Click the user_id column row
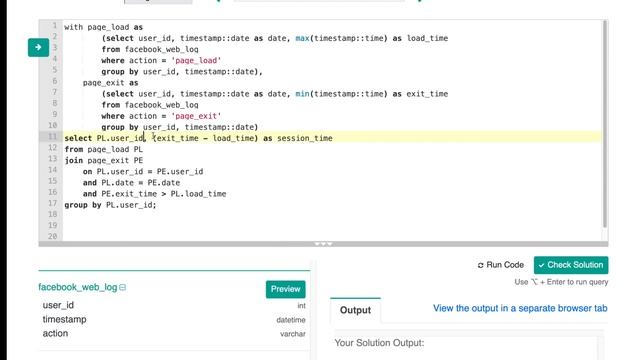Viewport: 640px width, 360px height. pyautogui.click(x=174, y=305)
